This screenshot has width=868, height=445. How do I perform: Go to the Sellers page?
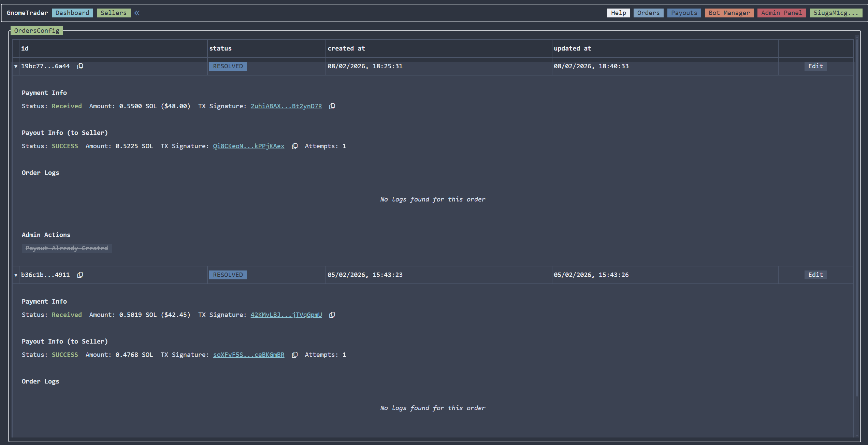click(114, 13)
